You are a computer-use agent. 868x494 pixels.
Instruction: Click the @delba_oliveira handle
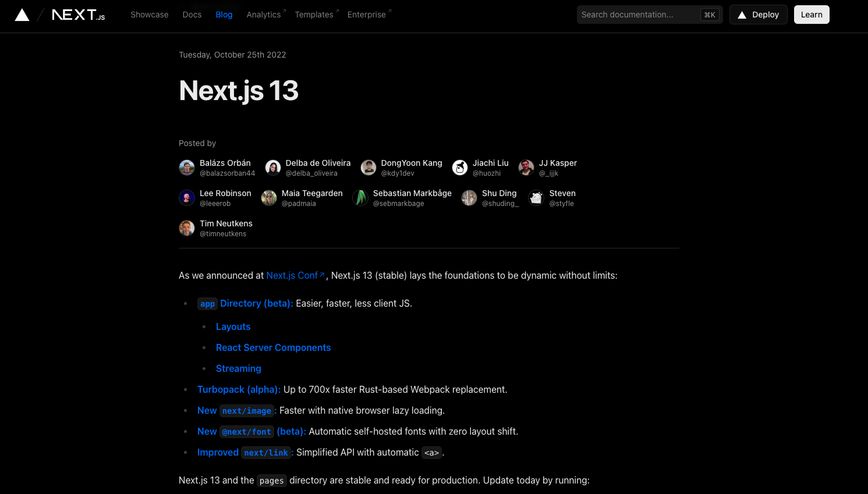[311, 173]
